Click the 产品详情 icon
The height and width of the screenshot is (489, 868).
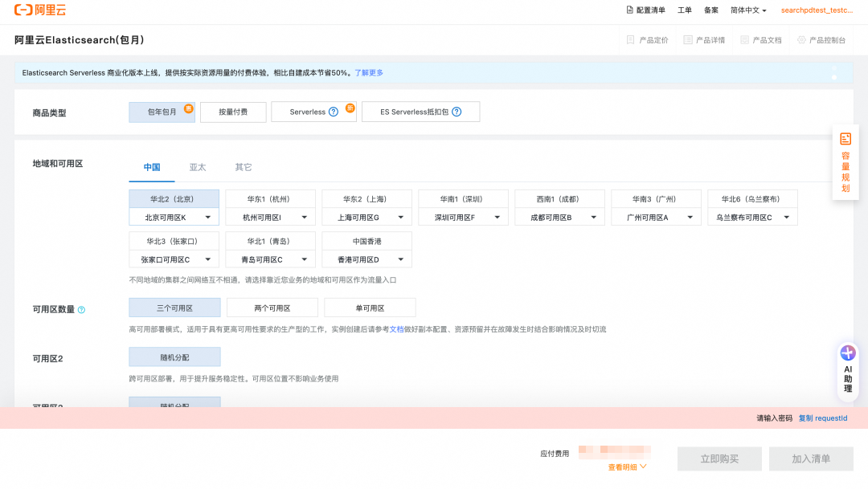point(687,40)
